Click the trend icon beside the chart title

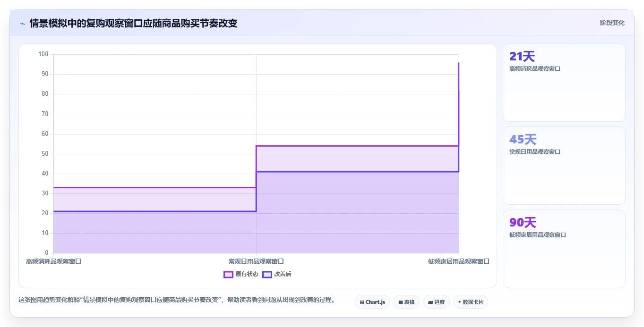pos(22,23)
